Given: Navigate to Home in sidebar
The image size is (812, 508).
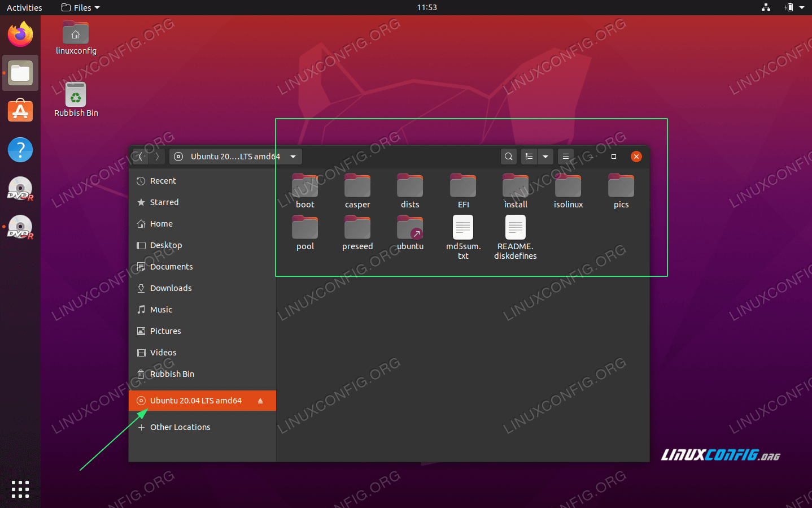Looking at the screenshot, I should click(x=202, y=224).
